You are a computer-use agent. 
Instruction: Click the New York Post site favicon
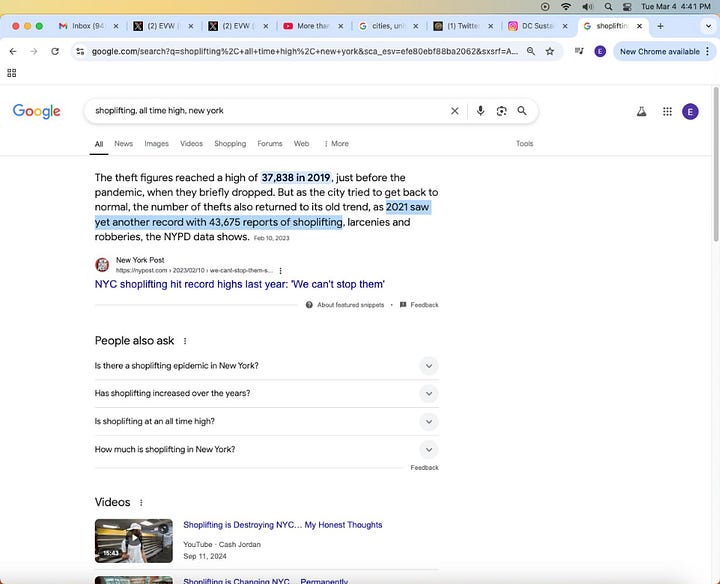coord(102,265)
